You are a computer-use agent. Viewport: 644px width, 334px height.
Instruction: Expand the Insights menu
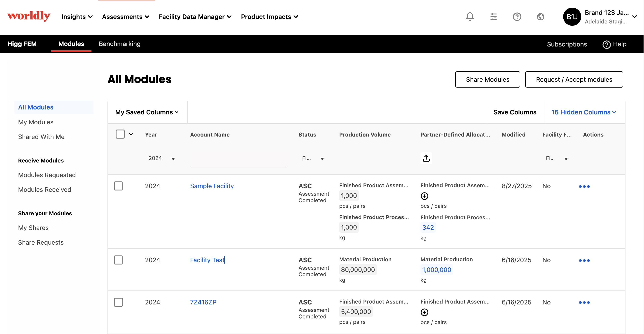pos(77,17)
